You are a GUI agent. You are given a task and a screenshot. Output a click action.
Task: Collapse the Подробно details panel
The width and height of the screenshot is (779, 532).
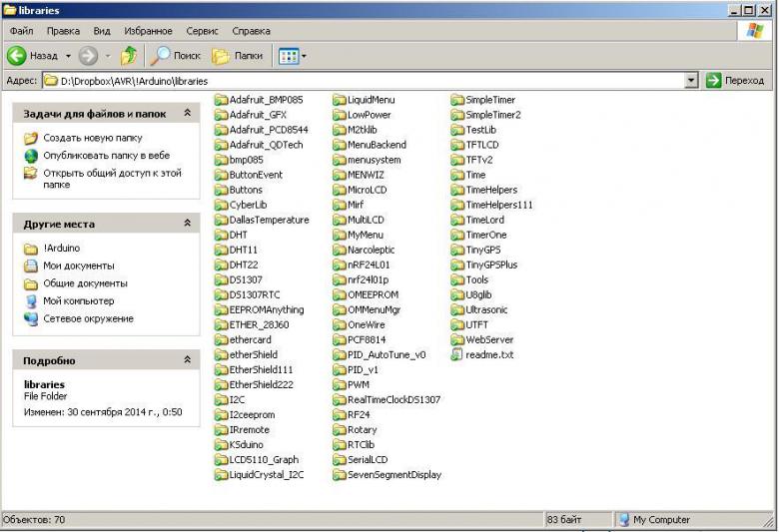point(188,359)
